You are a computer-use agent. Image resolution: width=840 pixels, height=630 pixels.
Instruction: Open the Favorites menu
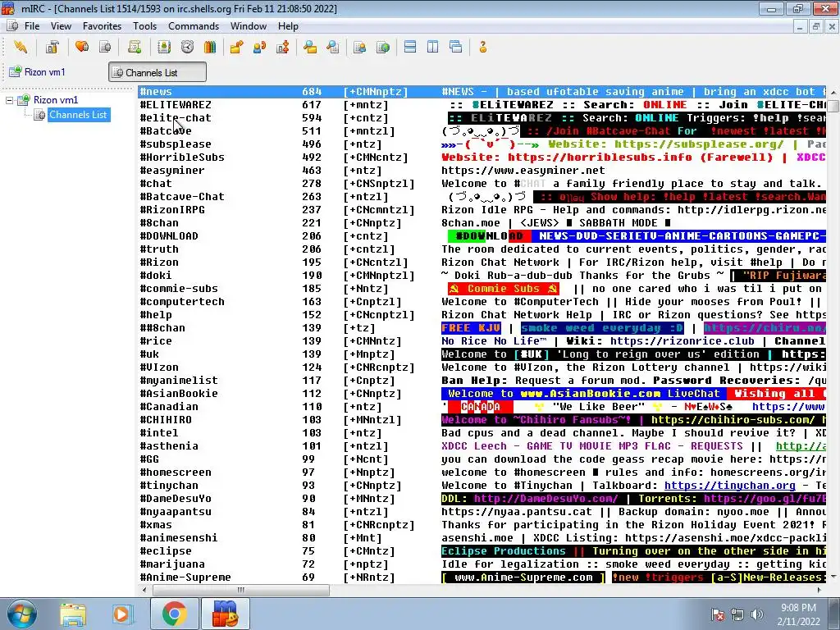click(102, 26)
